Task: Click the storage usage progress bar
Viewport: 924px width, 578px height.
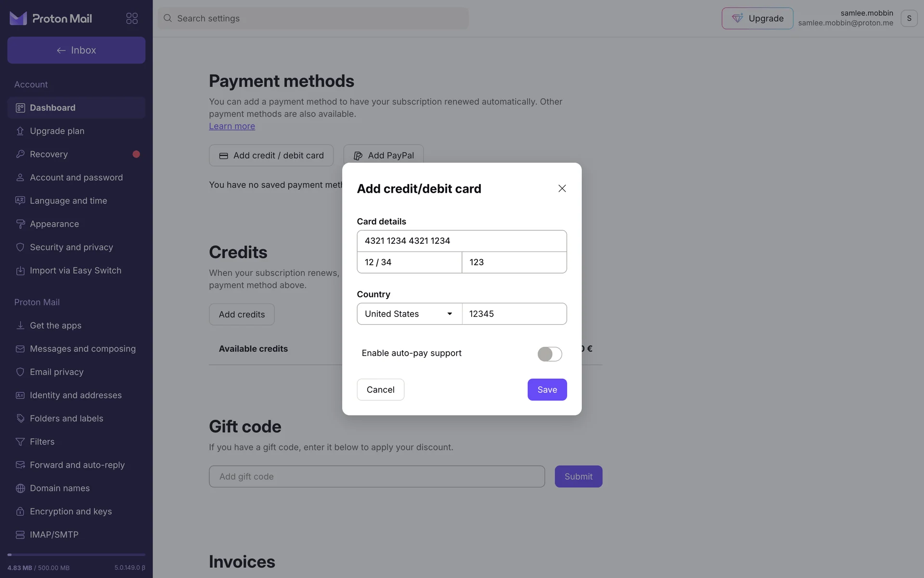Action: coord(76,555)
